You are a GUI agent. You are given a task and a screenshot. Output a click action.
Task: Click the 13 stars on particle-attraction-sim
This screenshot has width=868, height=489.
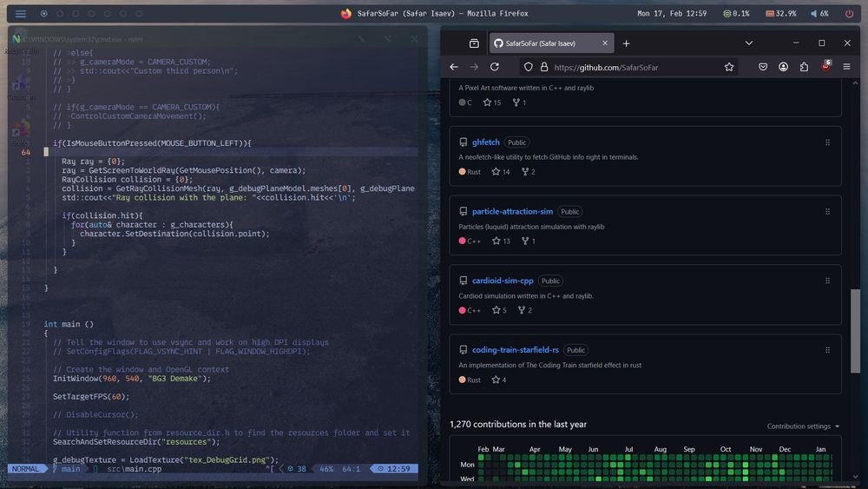pyautogui.click(x=501, y=241)
